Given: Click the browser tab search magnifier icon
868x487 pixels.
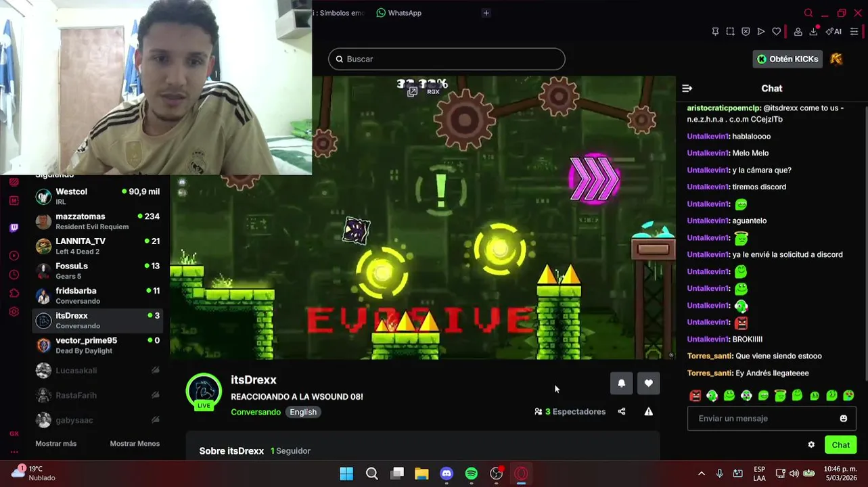Looking at the screenshot, I should pyautogui.click(x=808, y=13).
